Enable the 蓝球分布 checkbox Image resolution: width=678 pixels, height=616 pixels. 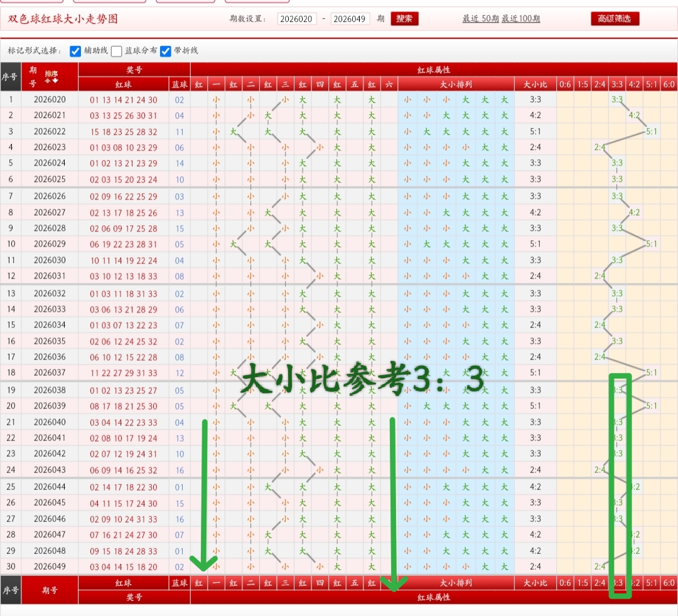point(116,51)
